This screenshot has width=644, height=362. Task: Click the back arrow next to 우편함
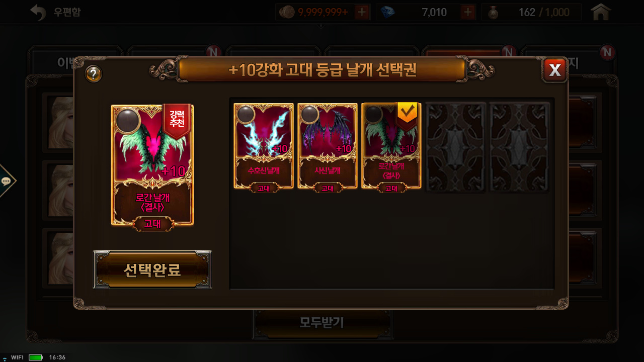38,12
